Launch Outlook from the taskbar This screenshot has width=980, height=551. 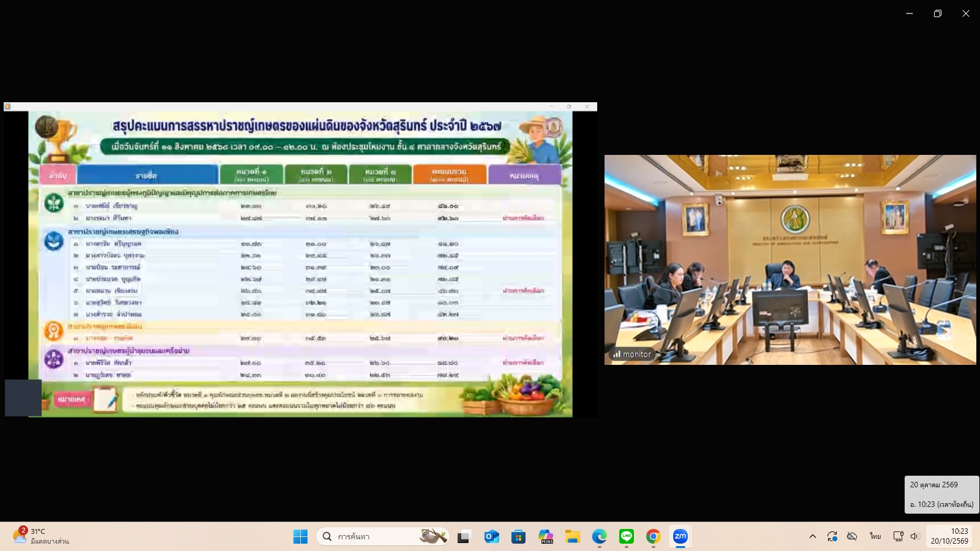coord(491,537)
